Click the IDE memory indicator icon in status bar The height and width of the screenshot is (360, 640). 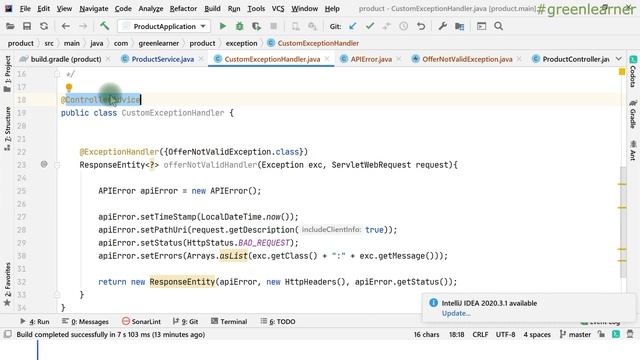click(x=630, y=334)
